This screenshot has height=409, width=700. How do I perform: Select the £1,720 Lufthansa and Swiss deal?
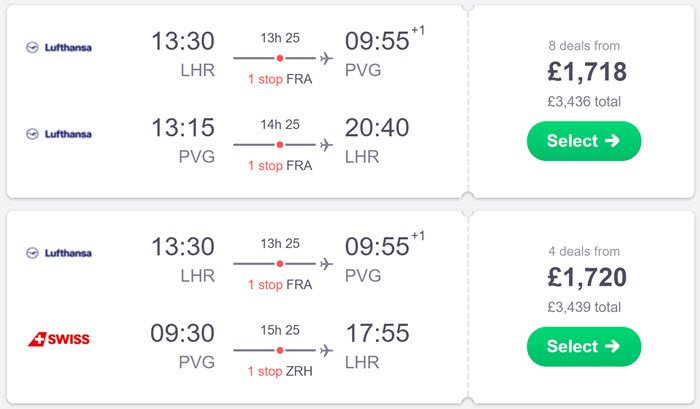pos(584,346)
